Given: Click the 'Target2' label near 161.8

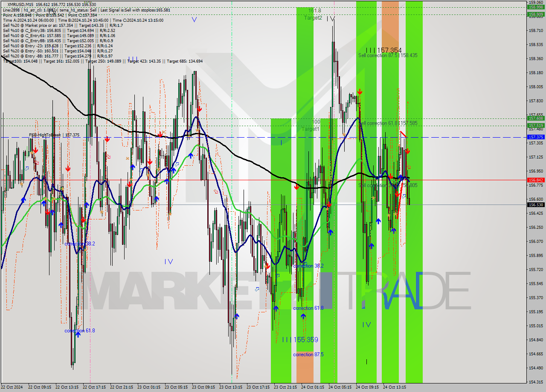Looking at the screenshot, I should coord(313,18).
